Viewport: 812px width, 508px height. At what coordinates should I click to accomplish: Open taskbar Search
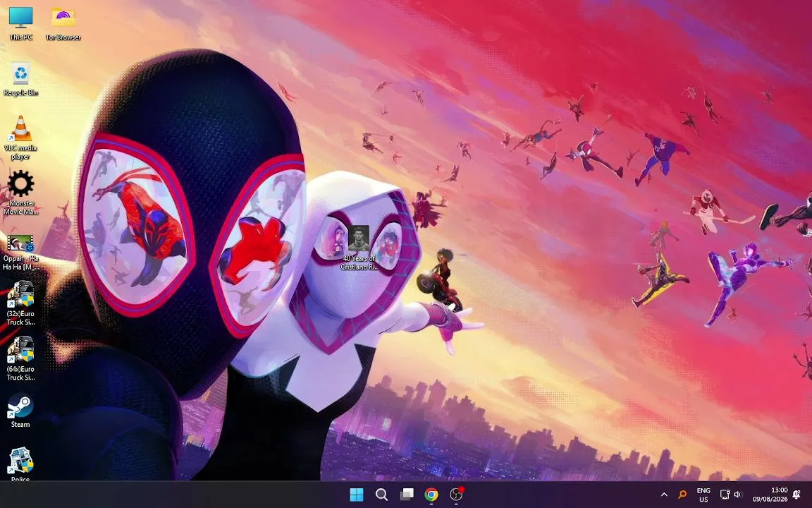click(381, 495)
